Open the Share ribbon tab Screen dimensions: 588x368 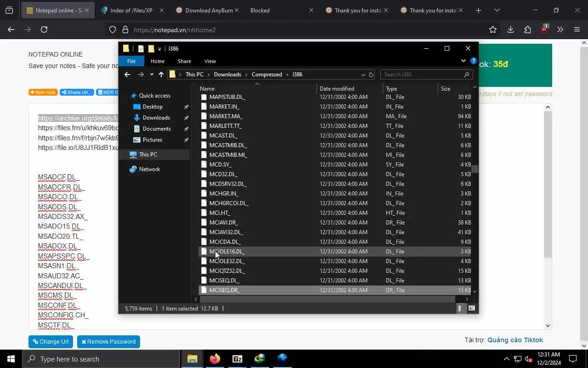pos(184,61)
